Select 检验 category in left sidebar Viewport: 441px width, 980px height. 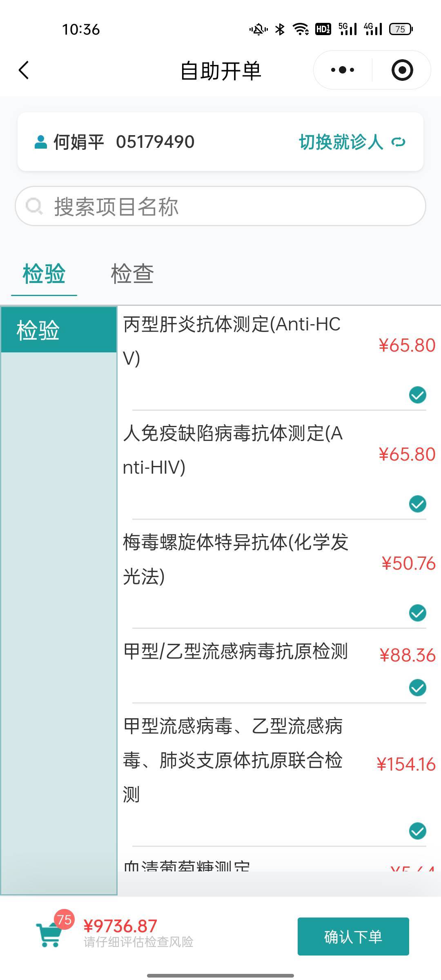point(59,330)
